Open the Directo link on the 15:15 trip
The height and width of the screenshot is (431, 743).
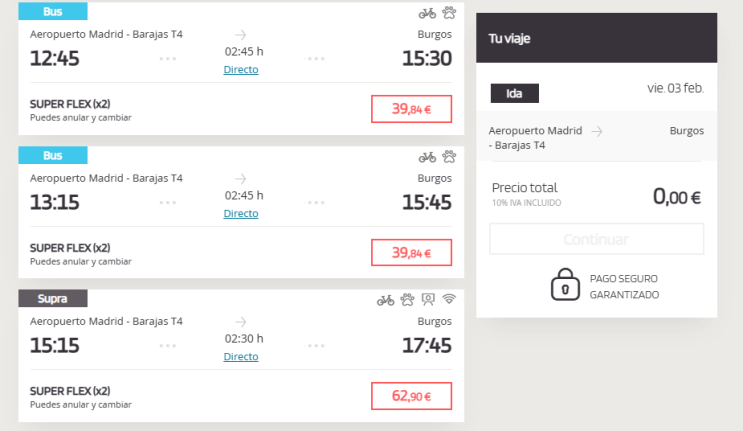241,357
